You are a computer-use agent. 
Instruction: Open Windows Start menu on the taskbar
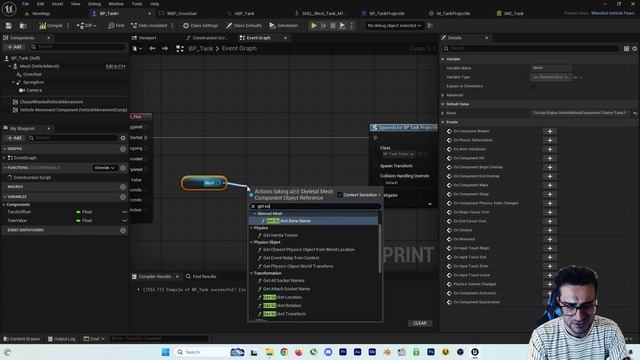tap(165, 352)
